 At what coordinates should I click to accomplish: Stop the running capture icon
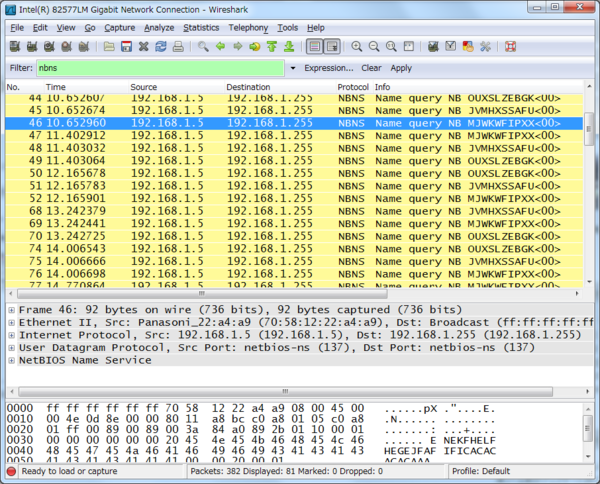click(x=67, y=47)
